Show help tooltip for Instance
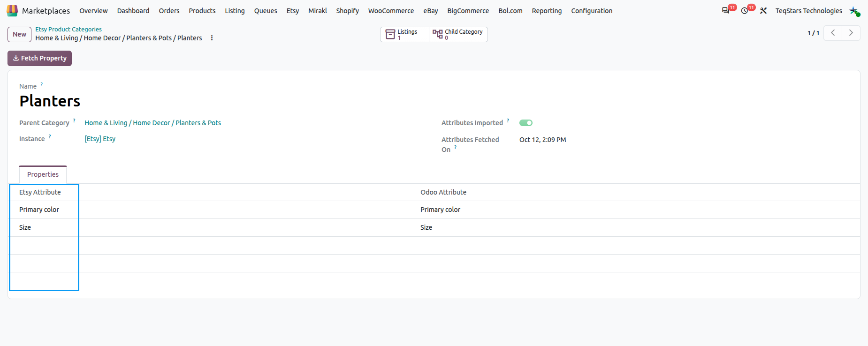The image size is (868, 346). pos(50,137)
